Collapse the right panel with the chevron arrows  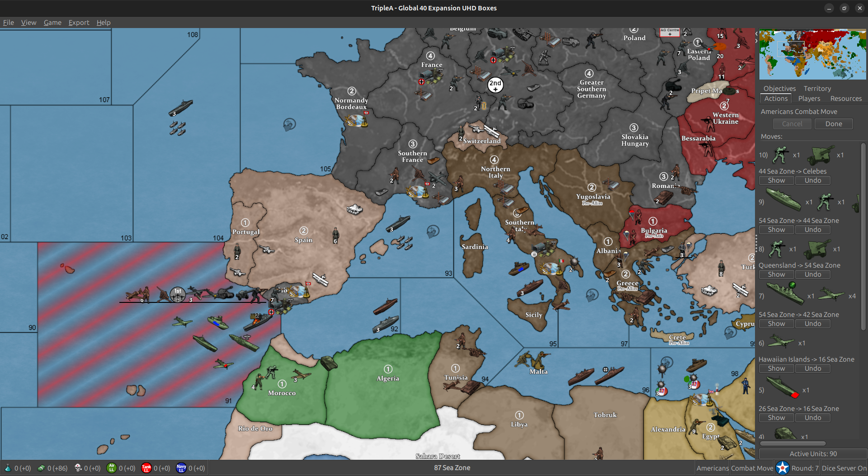[x=755, y=40]
